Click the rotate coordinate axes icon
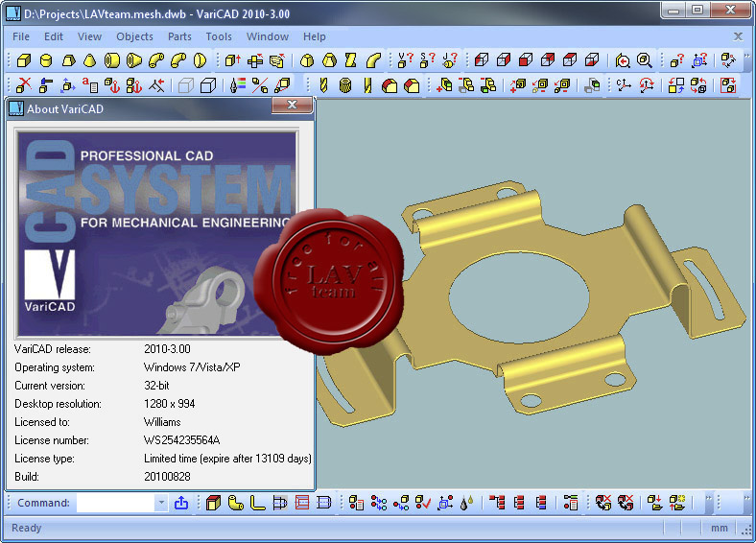The height and width of the screenshot is (543, 756). tap(646, 85)
